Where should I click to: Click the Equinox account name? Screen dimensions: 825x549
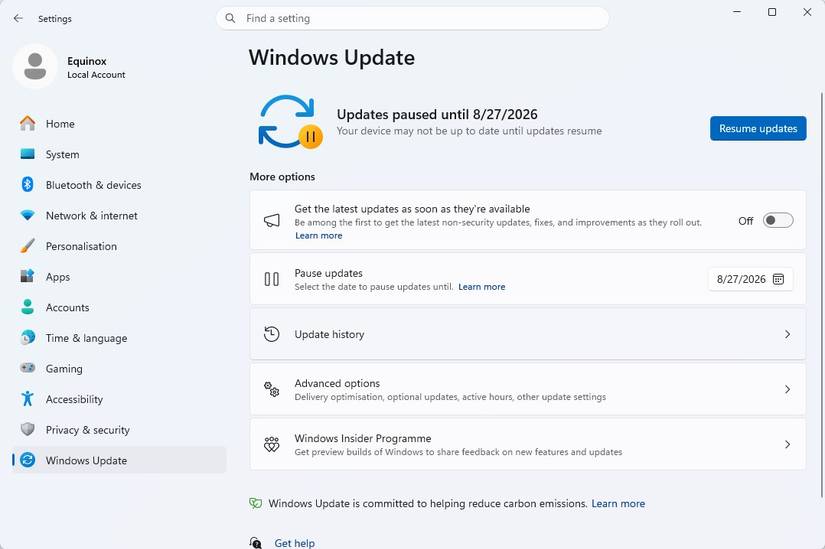tap(87, 61)
